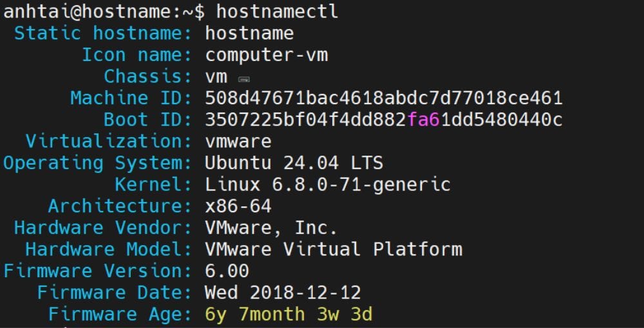Viewport: 644px width, 328px height.
Task: Click the chassis value 'vm'
Action: [x=216, y=77]
